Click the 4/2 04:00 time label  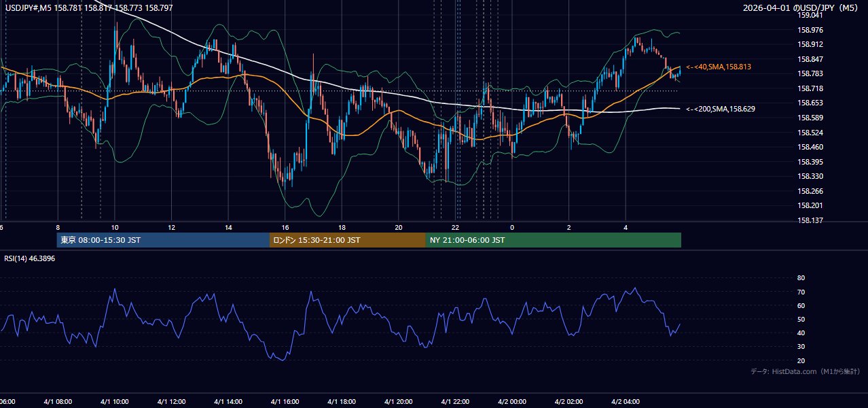(626, 402)
